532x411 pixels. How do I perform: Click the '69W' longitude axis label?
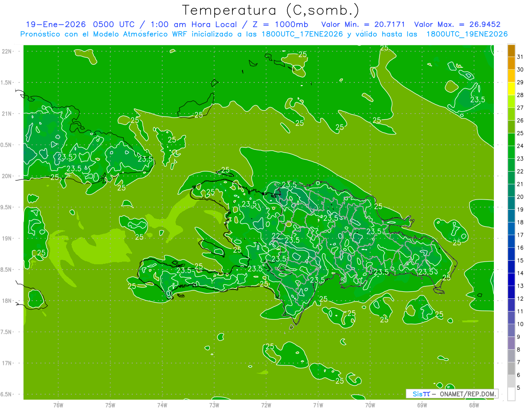(422, 405)
